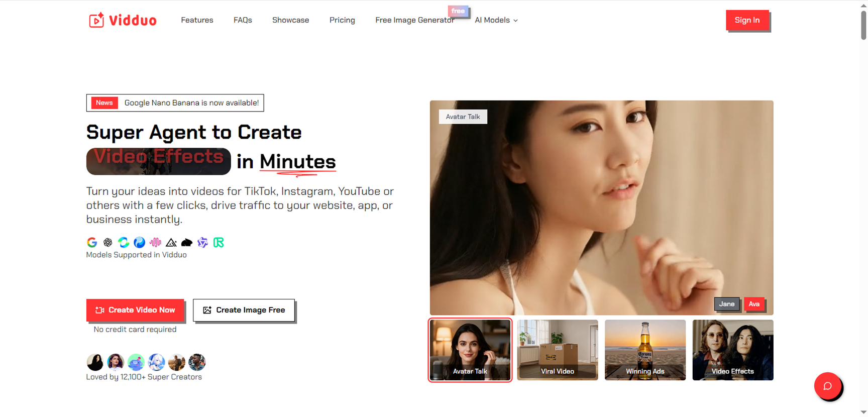Click the pink waveform model logo

[x=155, y=243]
